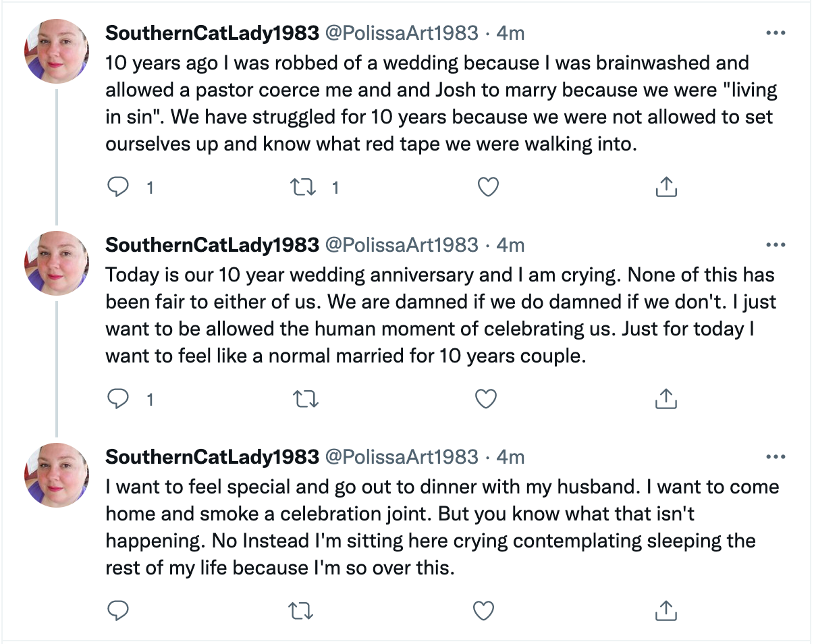Open SouthernCatLady1983 profile name on first tweet

click(212, 33)
